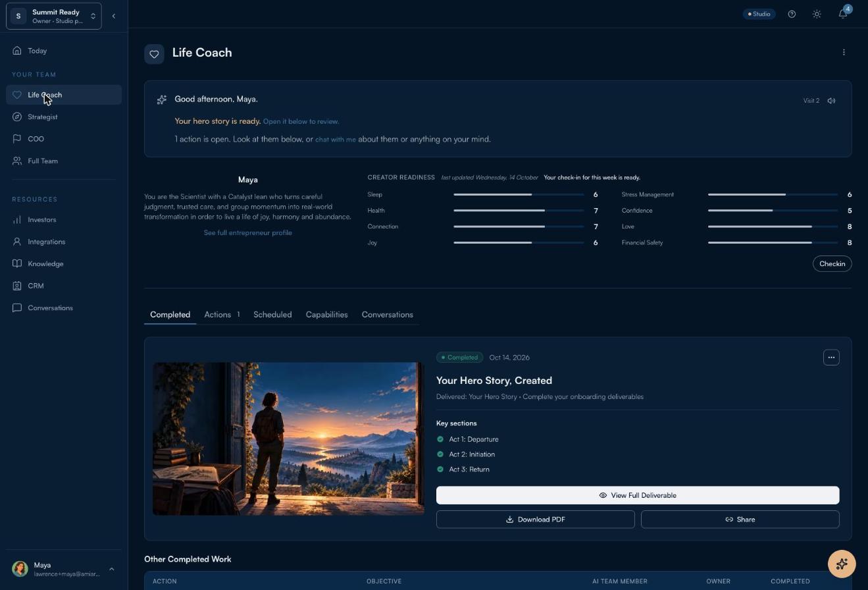Viewport: 868px width, 590px height.
Task: Click the 'chat with me' link
Action: 335,140
